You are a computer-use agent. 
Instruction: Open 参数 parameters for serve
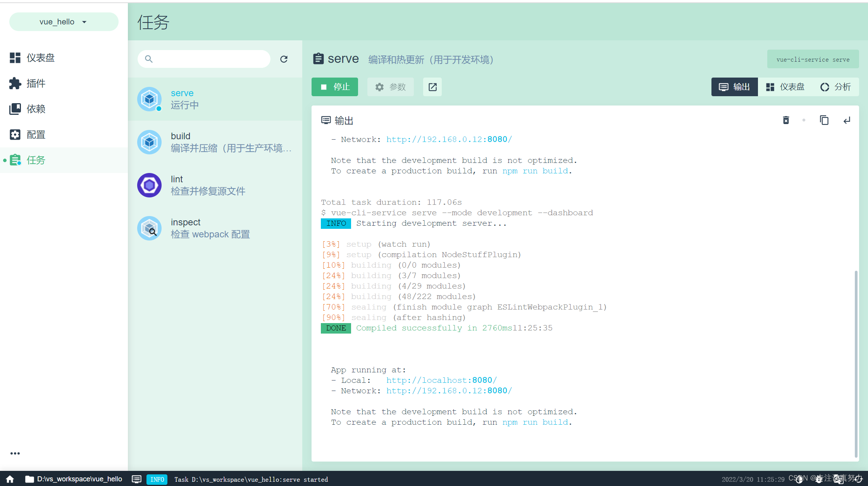390,87
